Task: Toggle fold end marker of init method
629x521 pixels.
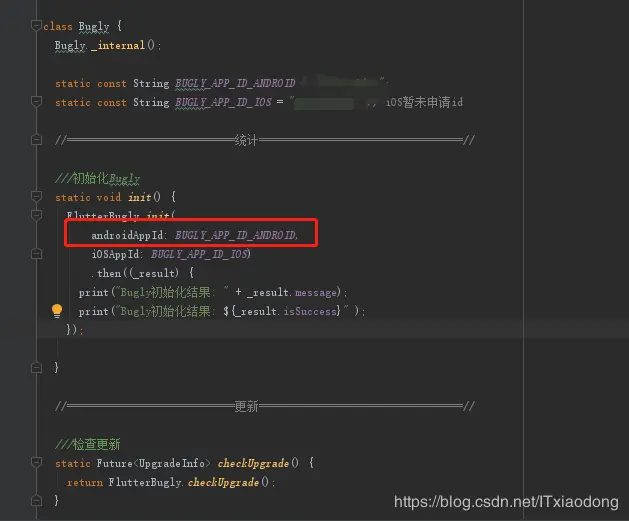Action: [36, 367]
